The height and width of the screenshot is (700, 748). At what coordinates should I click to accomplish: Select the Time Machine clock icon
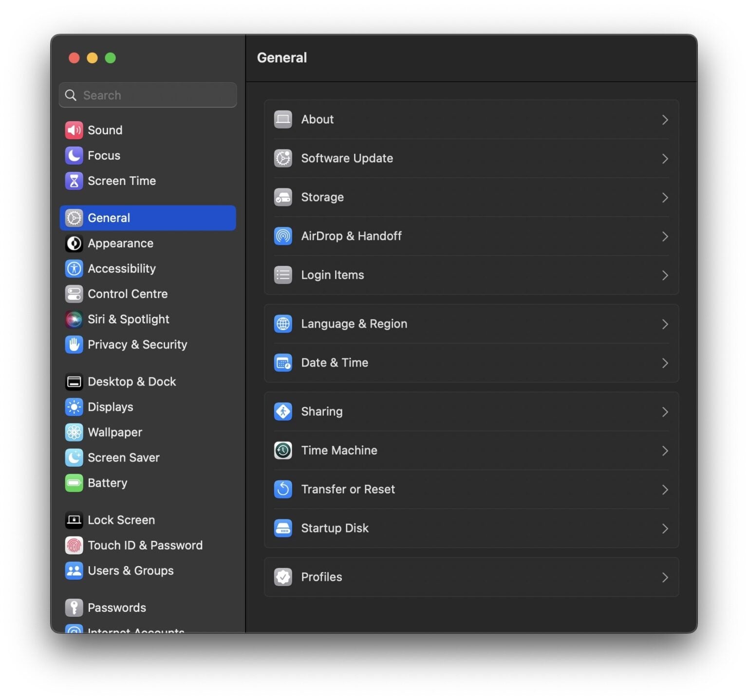pyautogui.click(x=283, y=450)
